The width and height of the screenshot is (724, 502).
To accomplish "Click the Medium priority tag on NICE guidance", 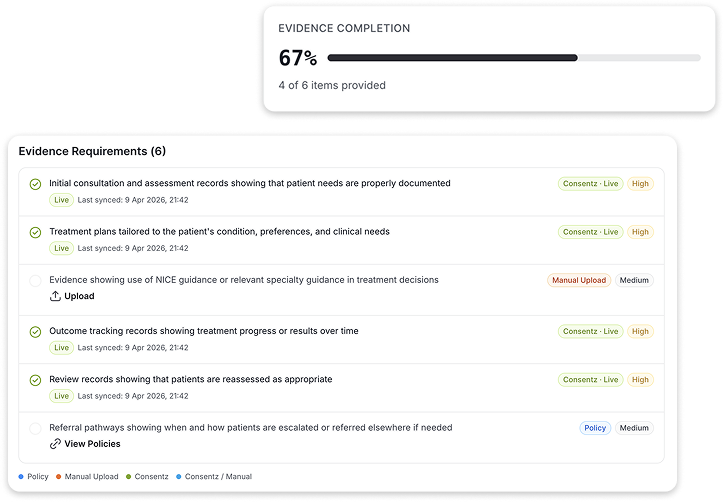I will [x=634, y=281].
